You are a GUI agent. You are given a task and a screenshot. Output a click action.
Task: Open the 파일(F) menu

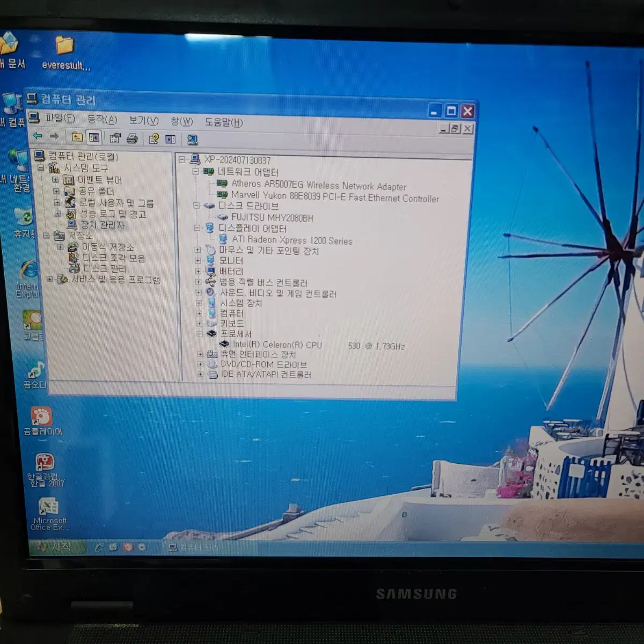(x=60, y=118)
